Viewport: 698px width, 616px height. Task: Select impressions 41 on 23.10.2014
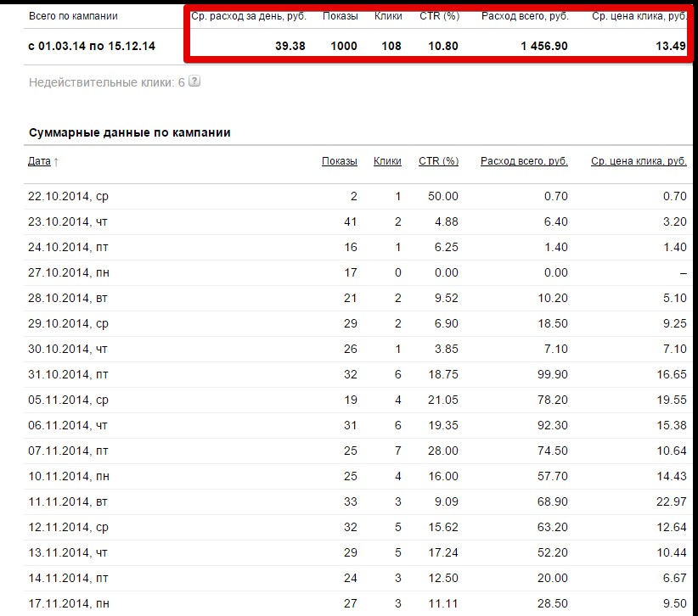click(x=351, y=221)
